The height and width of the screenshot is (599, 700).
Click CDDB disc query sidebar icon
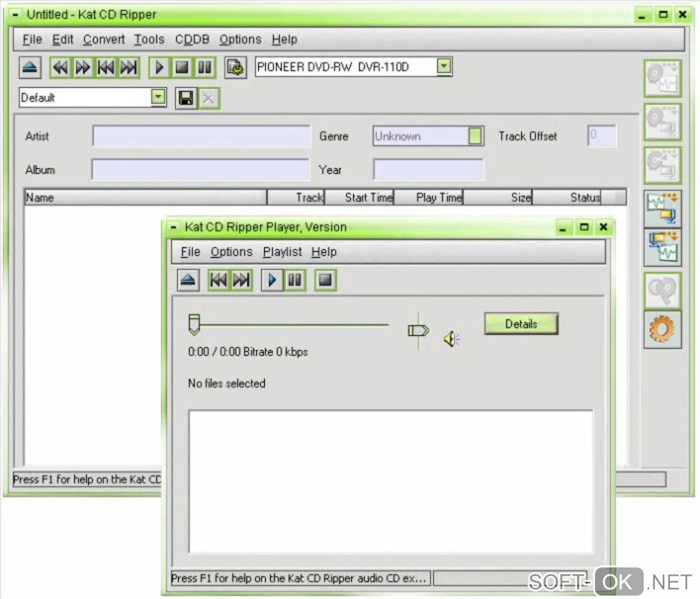[662, 291]
